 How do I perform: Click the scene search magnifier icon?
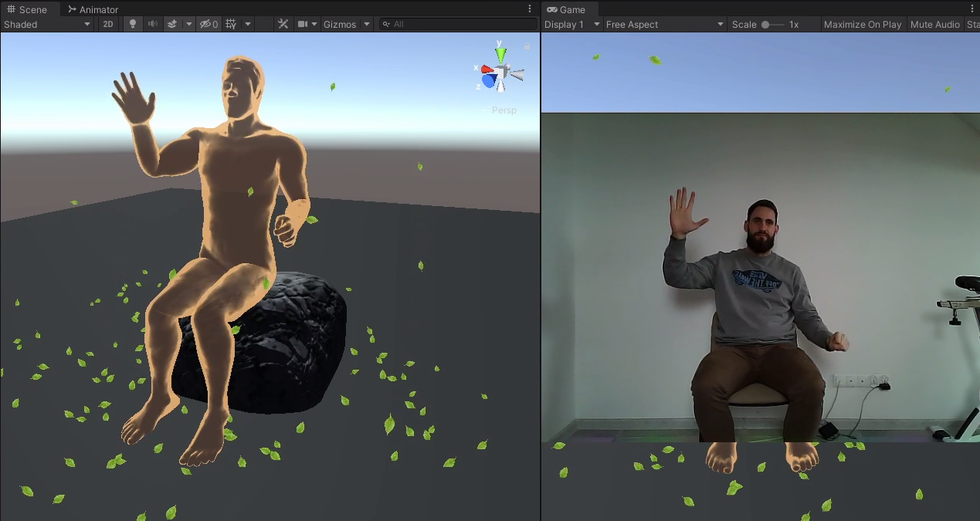(385, 24)
